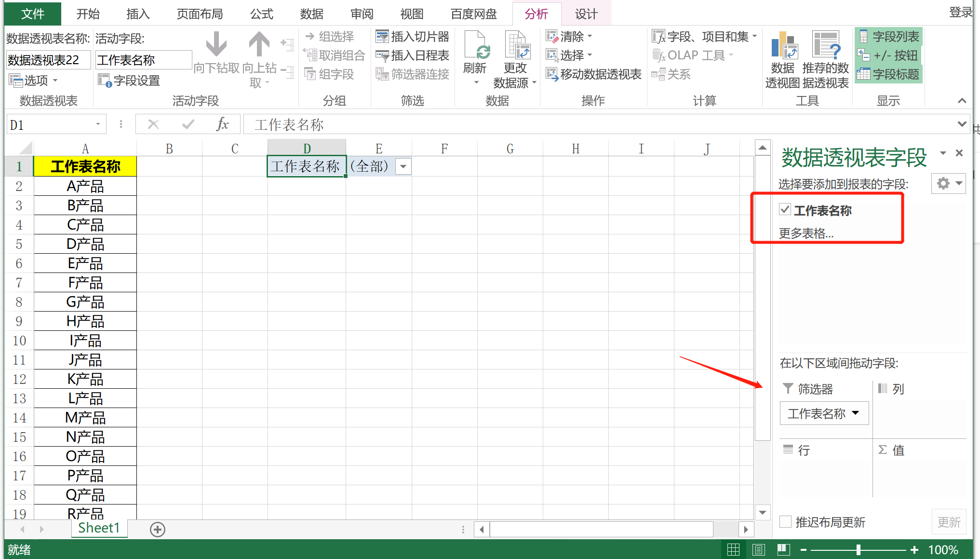
Task: Switch to Page Break Preview icon
Action: click(x=783, y=549)
